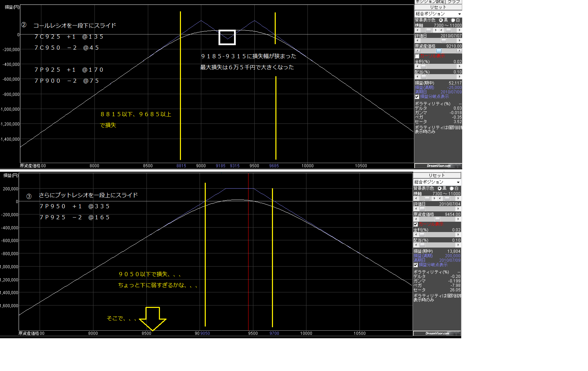
Task: Click right arrow of 配当(%) slider in bottom panel
Action: [x=458, y=245]
